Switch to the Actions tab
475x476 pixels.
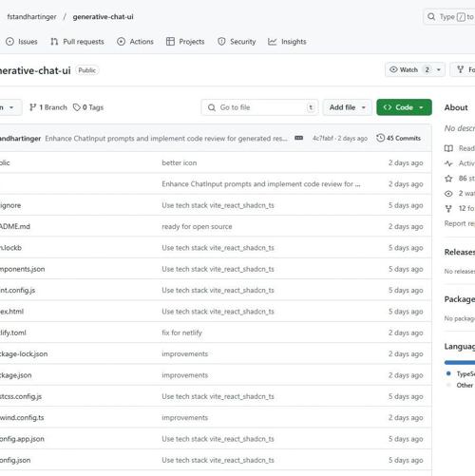point(135,42)
